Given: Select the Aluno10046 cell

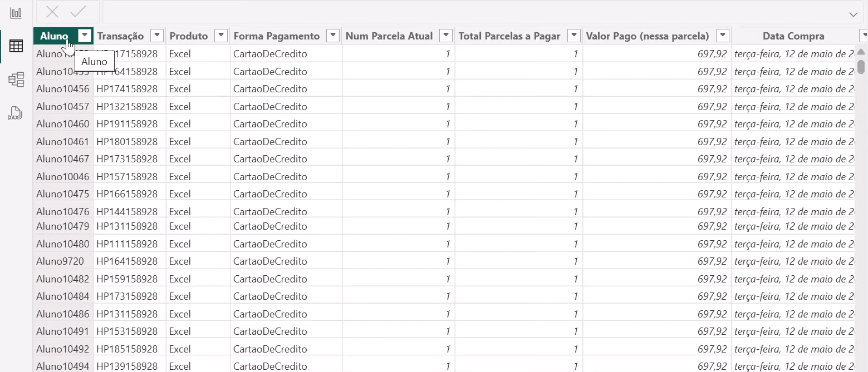Looking at the screenshot, I should coord(63,176).
